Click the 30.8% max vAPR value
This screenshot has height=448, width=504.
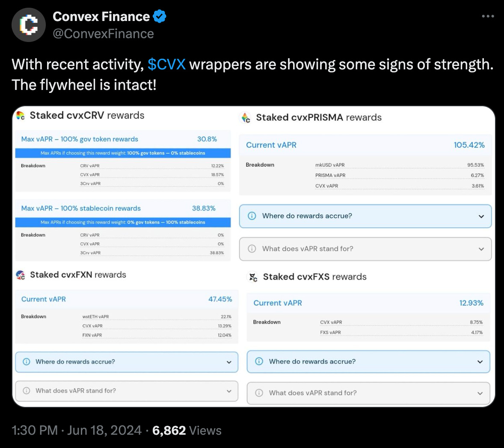click(x=207, y=139)
